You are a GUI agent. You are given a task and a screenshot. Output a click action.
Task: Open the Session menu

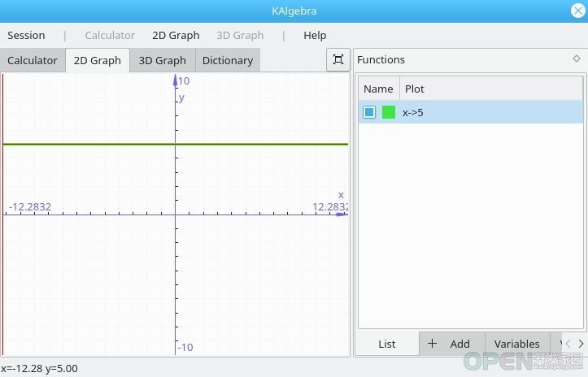click(x=26, y=35)
